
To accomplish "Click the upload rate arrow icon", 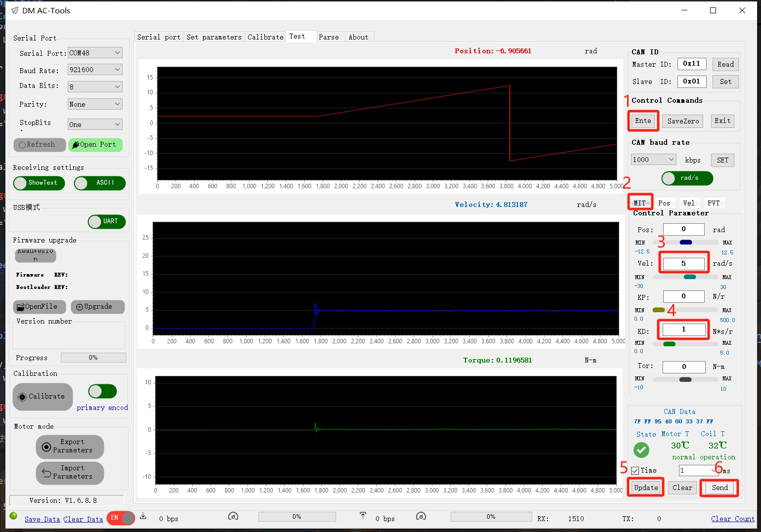I will [x=363, y=516].
